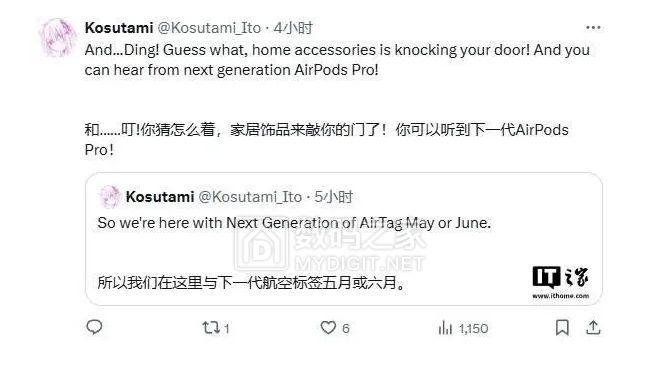
Task: Click the Kosutami name inside quoted tweet
Action: coord(160,197)
